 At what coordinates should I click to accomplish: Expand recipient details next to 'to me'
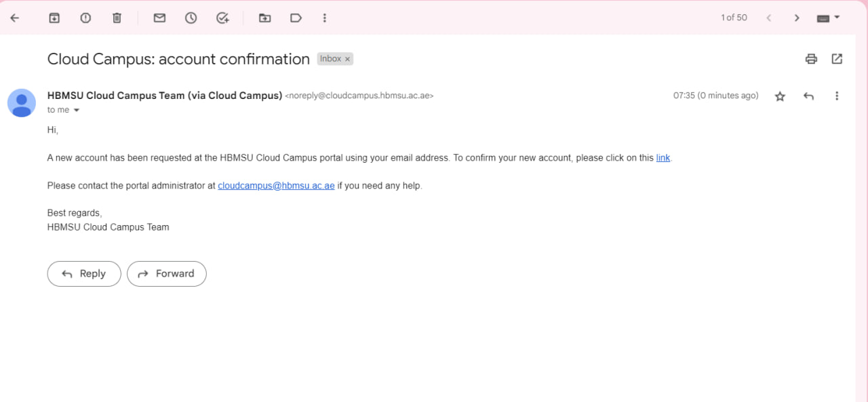77,110
